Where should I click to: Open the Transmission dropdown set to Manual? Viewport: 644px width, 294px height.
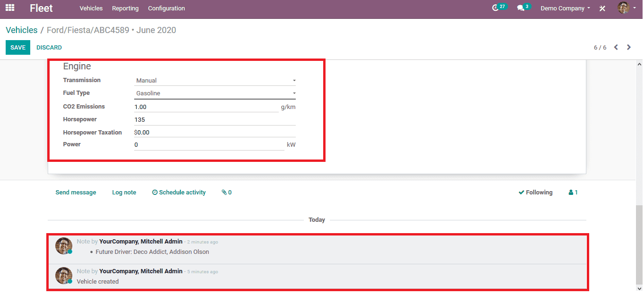tap(215, 80)
